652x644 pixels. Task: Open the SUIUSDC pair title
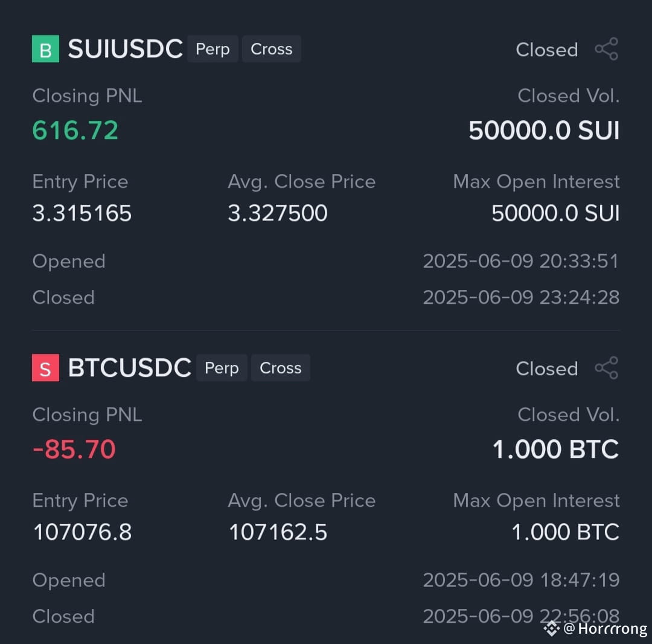pos(125,49)
